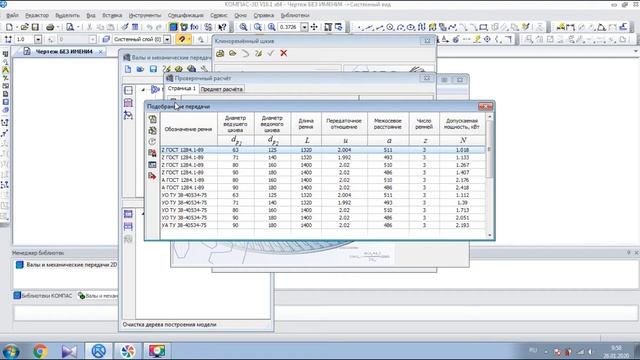
Task: Click the Подобранные передачи table vertical scrollbar
Action: click(x=490, y=176)
